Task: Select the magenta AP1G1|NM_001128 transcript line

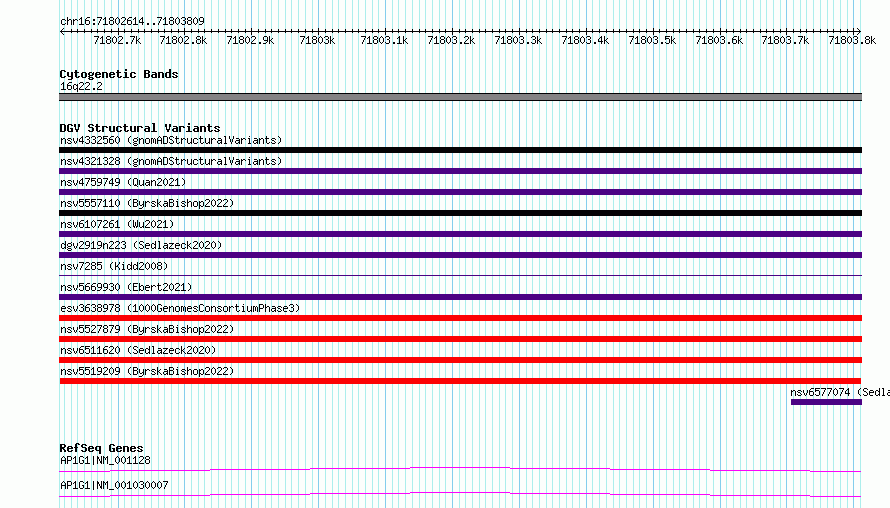Action: (460, 469)
